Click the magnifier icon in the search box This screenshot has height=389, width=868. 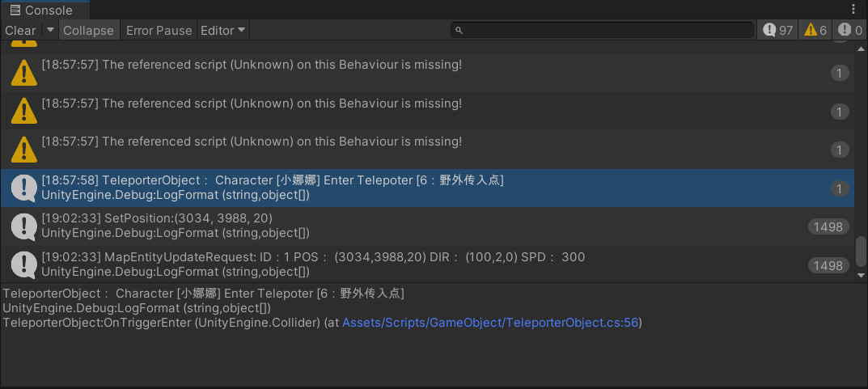pyautogui.click(x=459, y=31)
